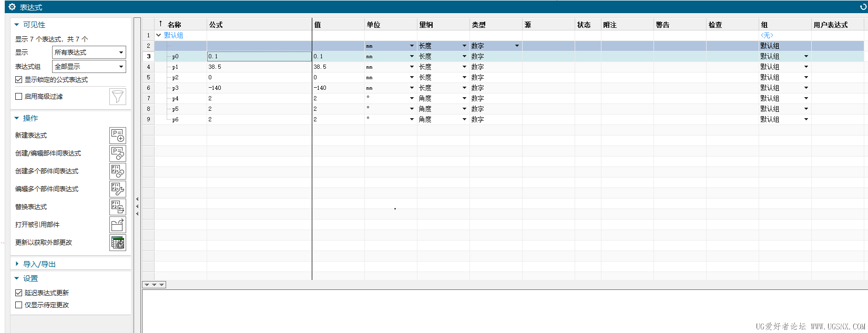The height and width of the screenshot is (333, 868).
Task: Open the 显示 所有表达式 dropdown
Action: pyautogui.click(x=89, y=53)
